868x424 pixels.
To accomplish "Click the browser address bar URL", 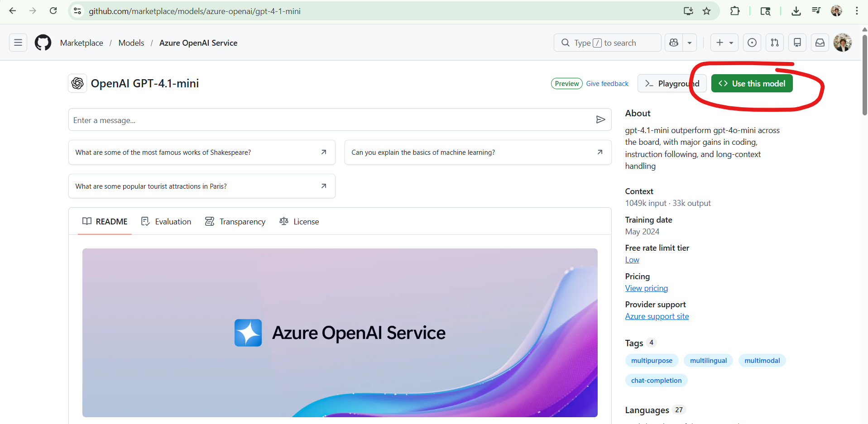I will pos(195,11).
